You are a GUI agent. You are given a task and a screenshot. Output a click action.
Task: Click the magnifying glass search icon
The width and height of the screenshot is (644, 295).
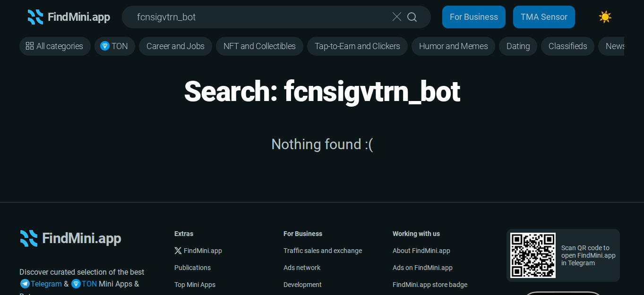[412, 17]
